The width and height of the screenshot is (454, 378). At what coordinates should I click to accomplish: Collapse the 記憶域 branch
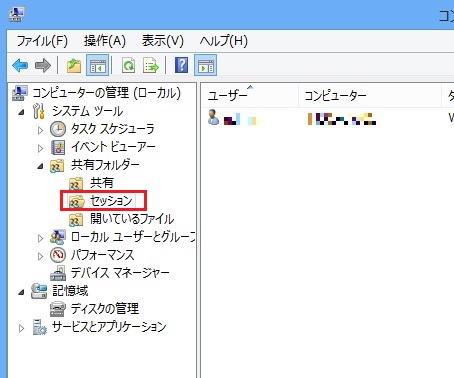click(22, 292)
